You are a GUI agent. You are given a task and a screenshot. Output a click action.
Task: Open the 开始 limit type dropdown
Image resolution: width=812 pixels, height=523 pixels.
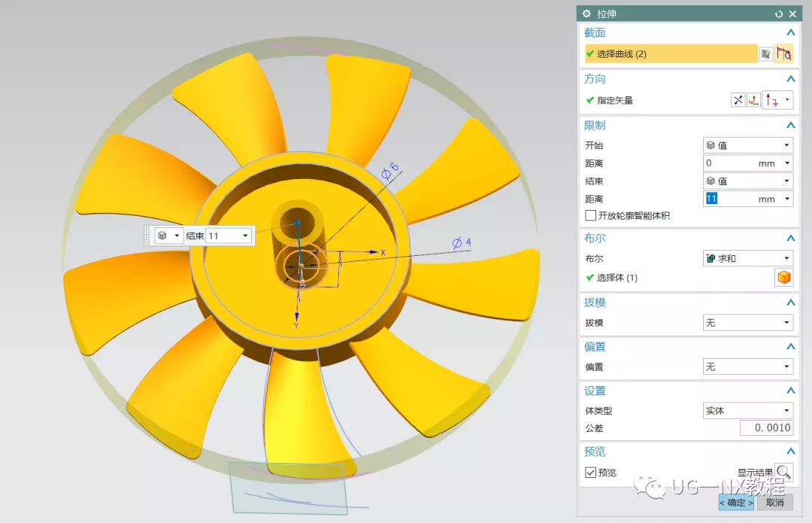[748, 145]
